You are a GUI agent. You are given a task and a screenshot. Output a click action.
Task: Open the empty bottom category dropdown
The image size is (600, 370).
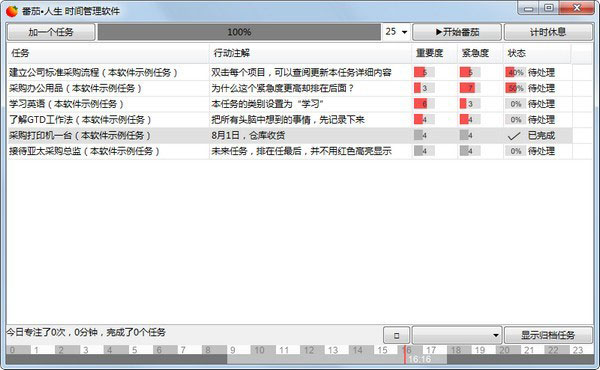click(x=457, y=335)
